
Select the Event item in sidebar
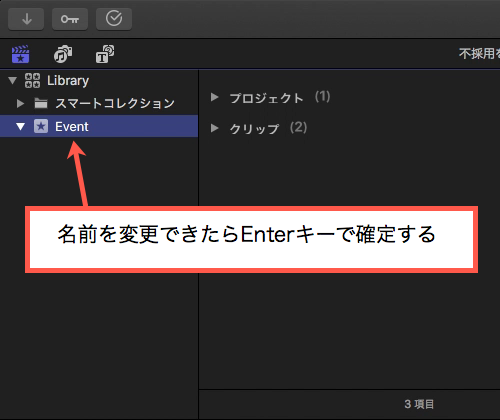(99, 126)
